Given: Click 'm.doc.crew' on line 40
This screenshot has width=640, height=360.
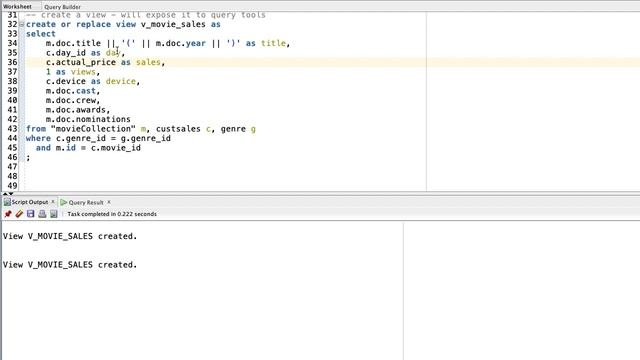Looking at the screenshot, I should coord(71,100).
